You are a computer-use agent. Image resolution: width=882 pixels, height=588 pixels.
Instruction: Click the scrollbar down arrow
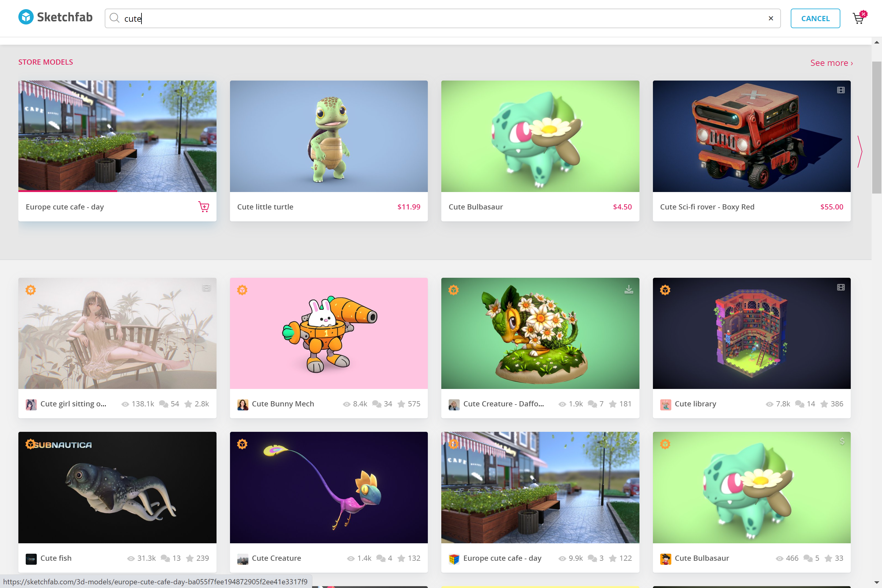click(877, 583)
